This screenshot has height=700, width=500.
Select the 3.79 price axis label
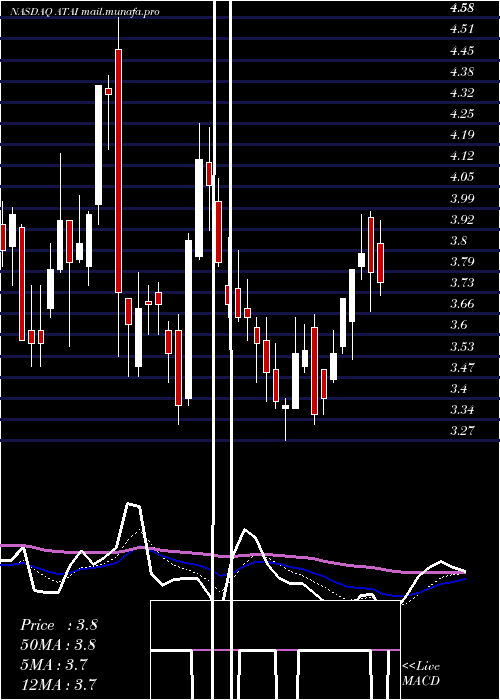tap(462, 261)
